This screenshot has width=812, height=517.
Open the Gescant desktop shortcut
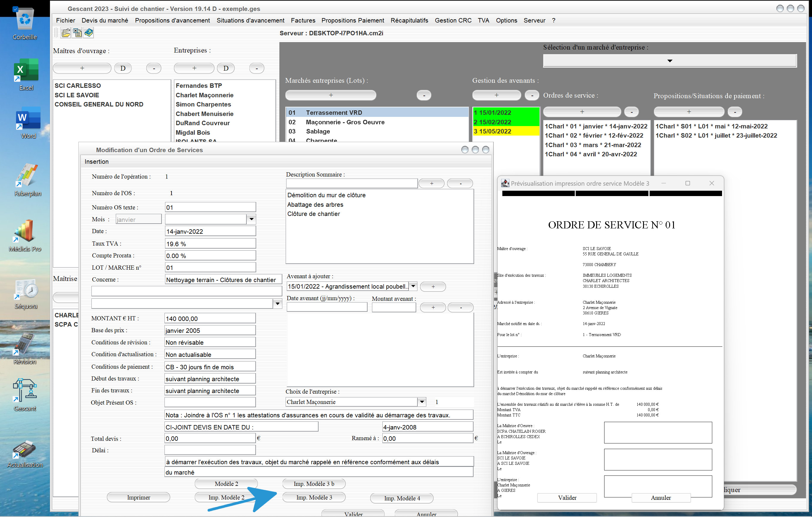point(25,395)
